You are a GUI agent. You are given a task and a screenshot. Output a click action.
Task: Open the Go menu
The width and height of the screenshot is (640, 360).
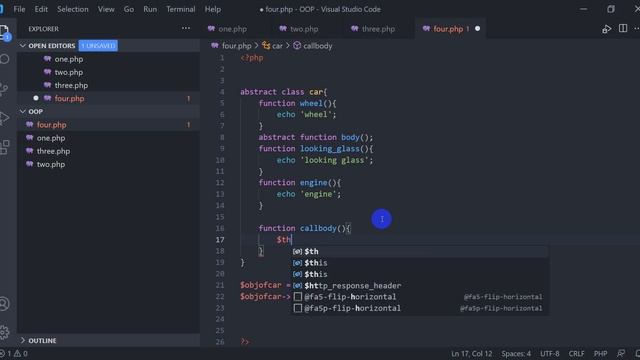(129, 9)
